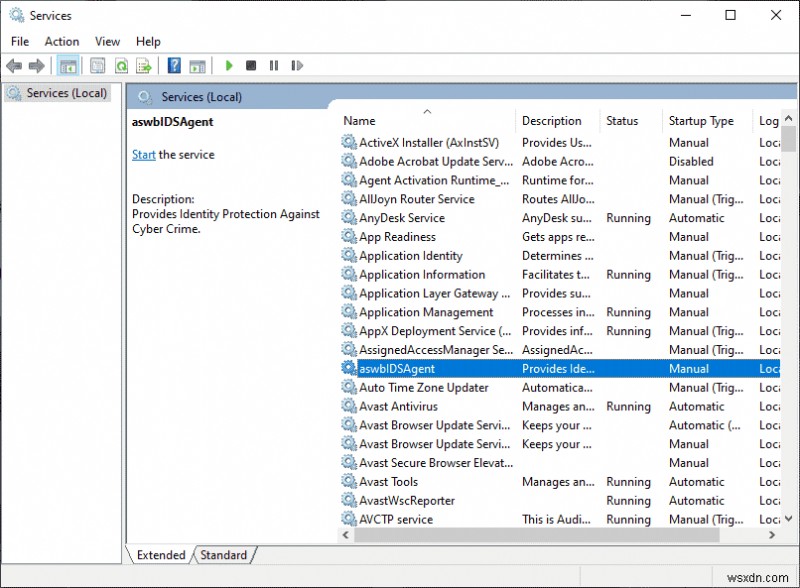Click the Back navigation arrow
Screen dimensions: 800x588
click(14, 66)
